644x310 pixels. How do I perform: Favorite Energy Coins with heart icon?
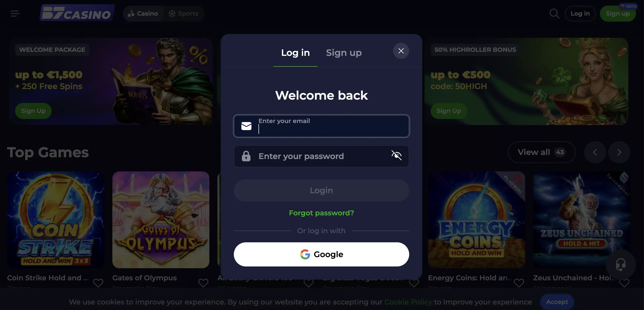(x=519, y=283)
